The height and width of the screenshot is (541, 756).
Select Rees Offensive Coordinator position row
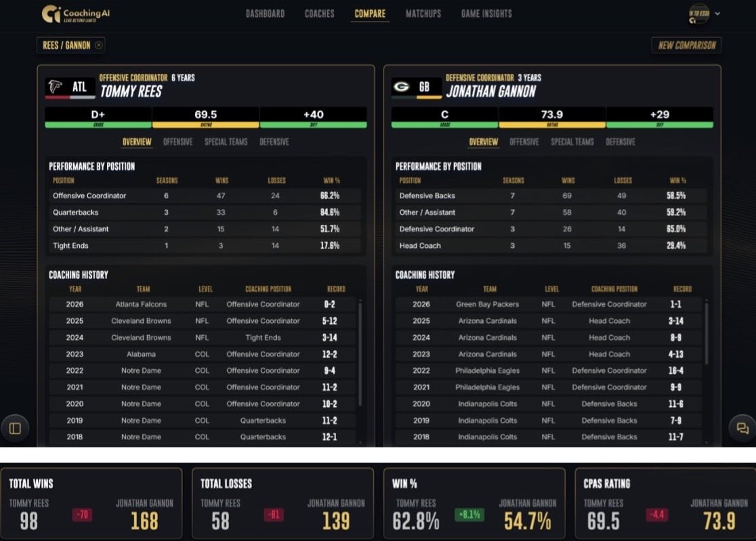click(x=205, y=196)
